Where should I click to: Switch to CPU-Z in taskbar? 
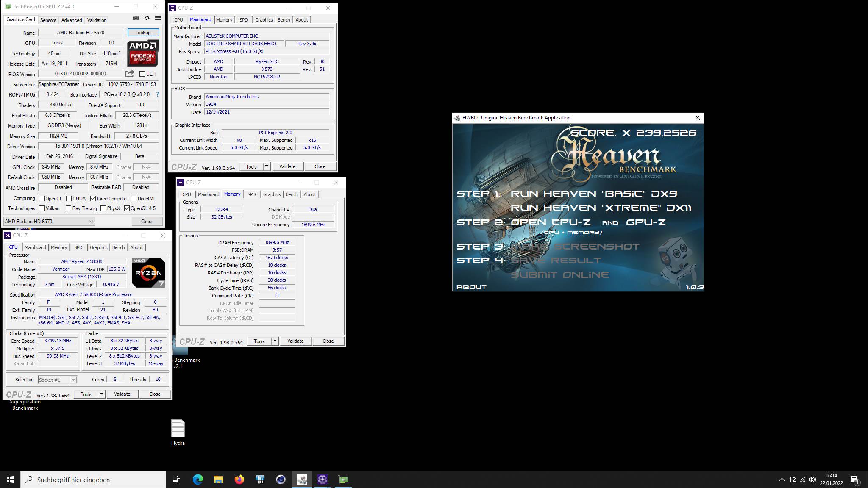click(322, 480)
